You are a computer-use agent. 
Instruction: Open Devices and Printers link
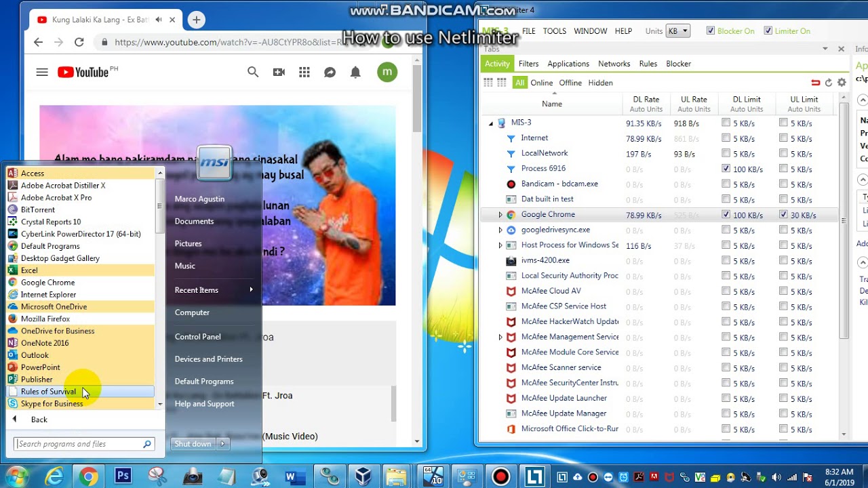pyautogui.click(x=208, y=359)
